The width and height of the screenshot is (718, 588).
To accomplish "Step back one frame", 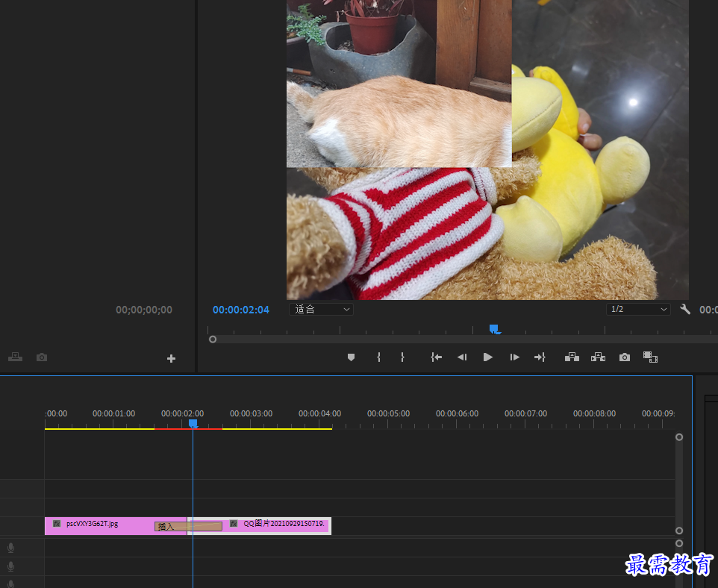I will 461,357.
